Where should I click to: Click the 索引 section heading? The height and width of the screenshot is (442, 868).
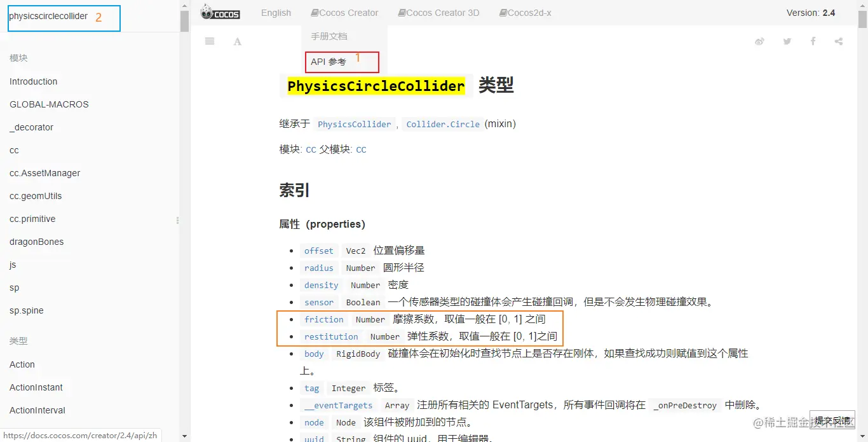(294, 190)
